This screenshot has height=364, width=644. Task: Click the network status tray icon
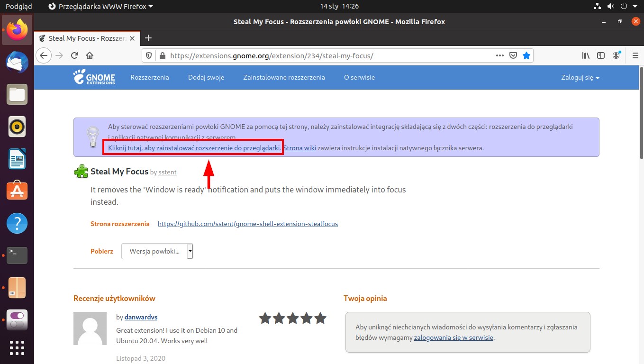pyautogui.click(x=598, y=6)
